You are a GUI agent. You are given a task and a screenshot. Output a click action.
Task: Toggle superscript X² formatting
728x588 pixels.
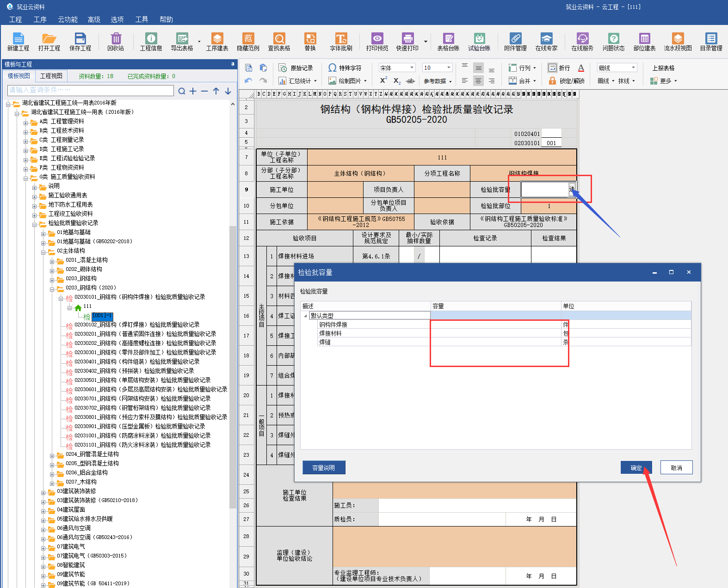pyautogui.click(x=383, y=80)
